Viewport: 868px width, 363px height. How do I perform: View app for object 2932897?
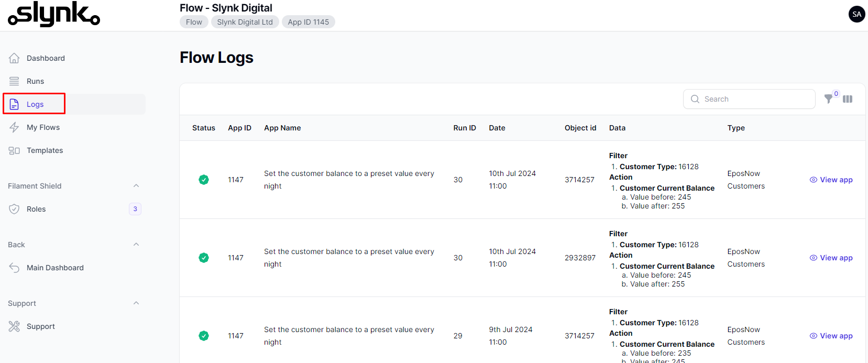pos(831,258)
